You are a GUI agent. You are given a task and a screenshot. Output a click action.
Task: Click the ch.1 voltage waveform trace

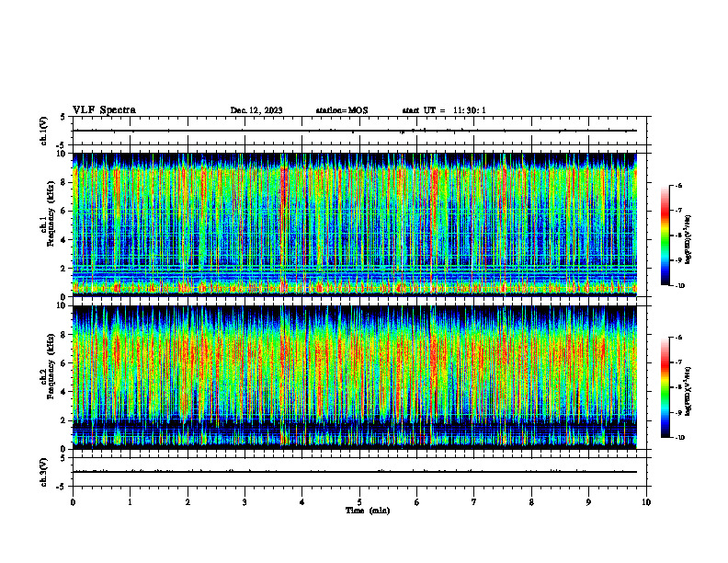point(355,131)
